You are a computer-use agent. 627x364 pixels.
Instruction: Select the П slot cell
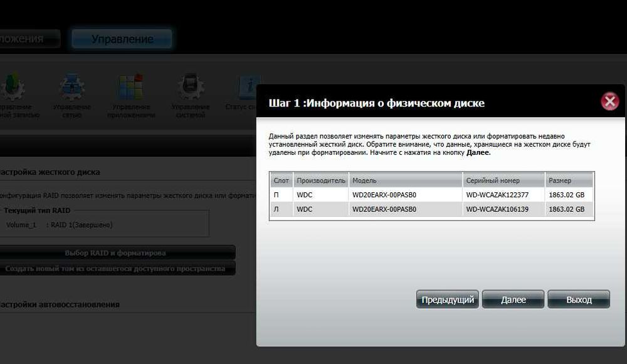(281, 195)
